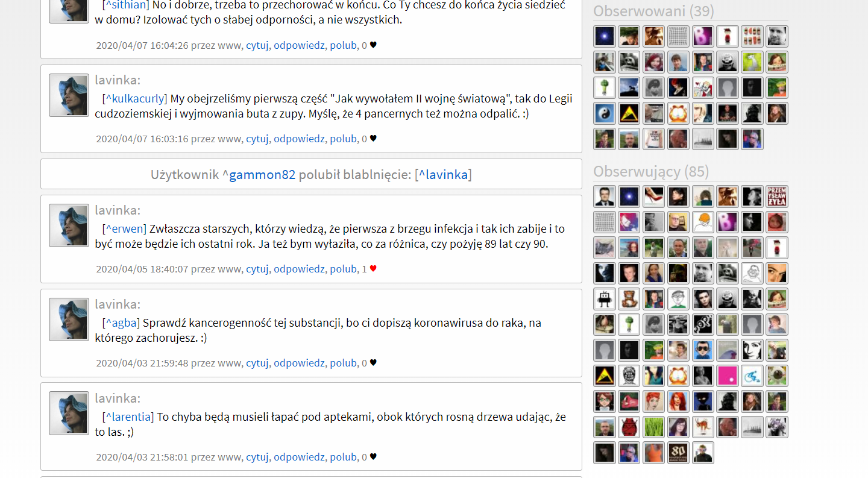868x478 pixels.
Task: Open the blue star avatar in Obserwowani
Action: [x=605, y=36]
